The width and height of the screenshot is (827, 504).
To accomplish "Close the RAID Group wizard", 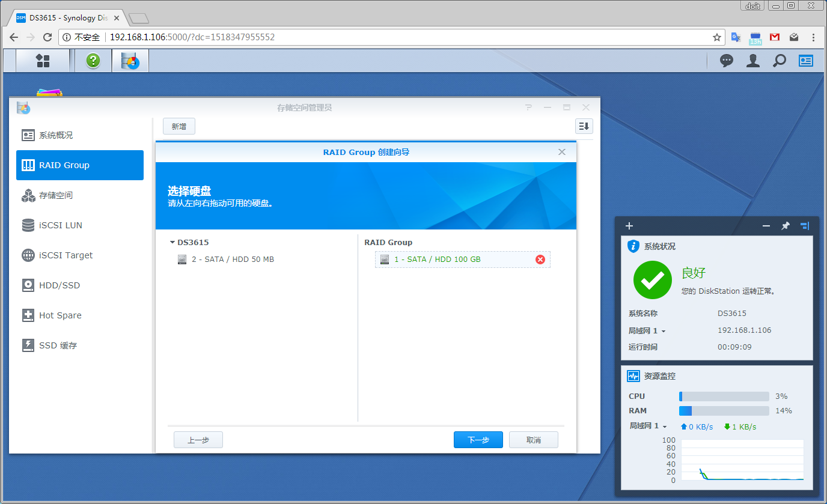I will click(562, 152).
